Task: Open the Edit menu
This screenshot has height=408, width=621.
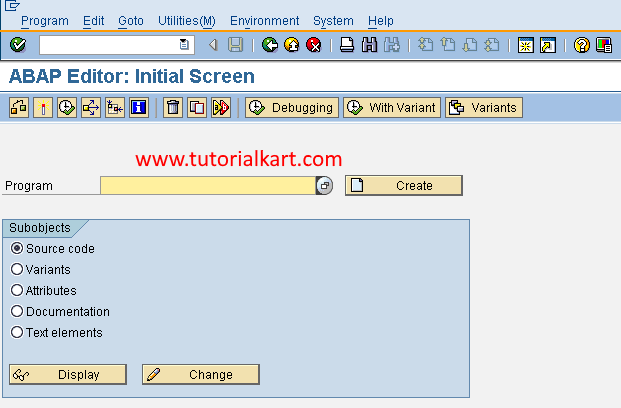Action: 93,21
